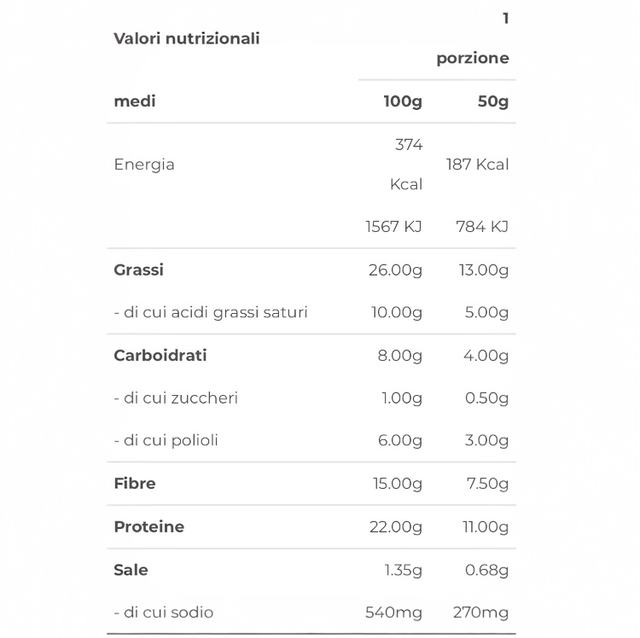
Task: Click the "Energia" row label
Action: (144, 164)
